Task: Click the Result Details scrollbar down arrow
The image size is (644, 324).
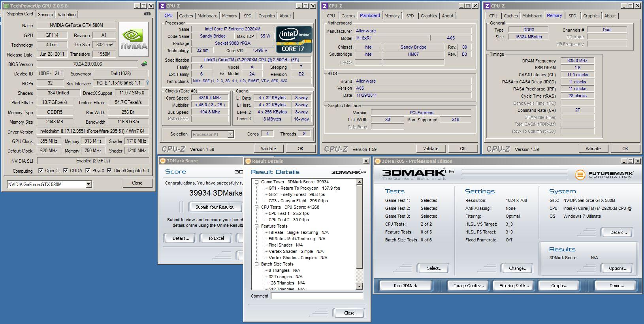Action: pyautogui.click(x=359, y=286)
